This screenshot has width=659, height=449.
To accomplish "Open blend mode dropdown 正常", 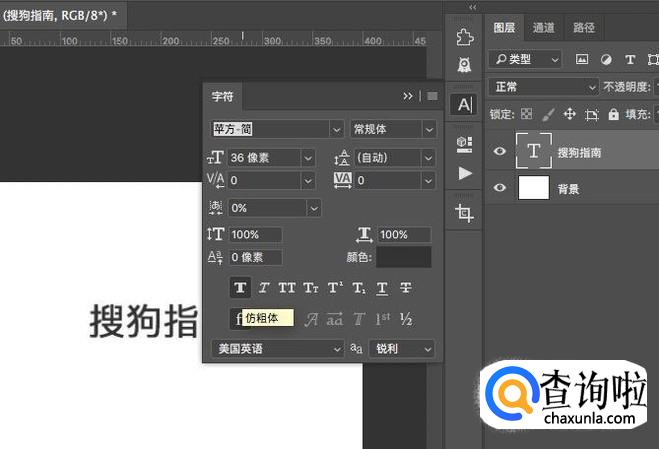I will click(543, 87).
